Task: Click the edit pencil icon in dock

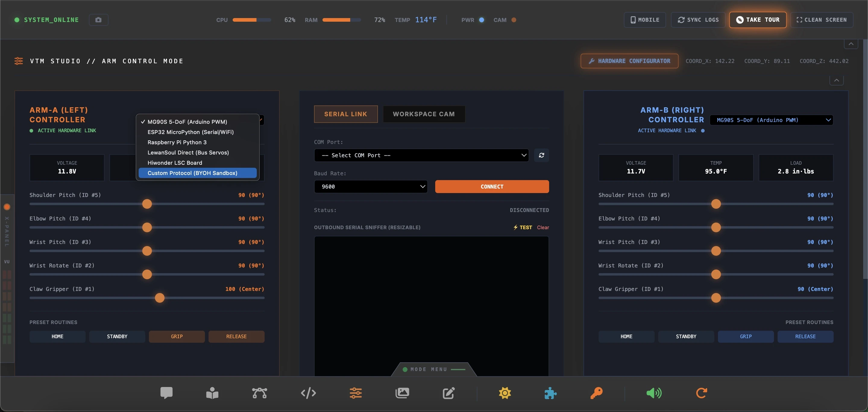Action: [448, 393]
